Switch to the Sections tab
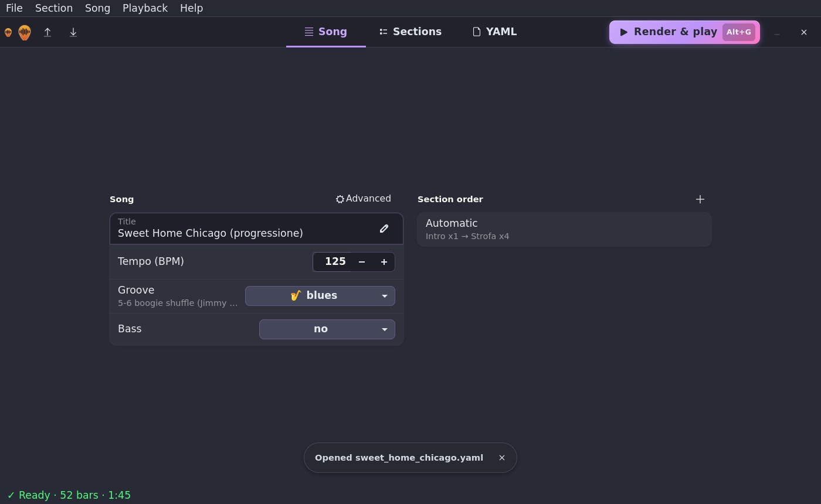821x504 pixels. pos(410,32)
